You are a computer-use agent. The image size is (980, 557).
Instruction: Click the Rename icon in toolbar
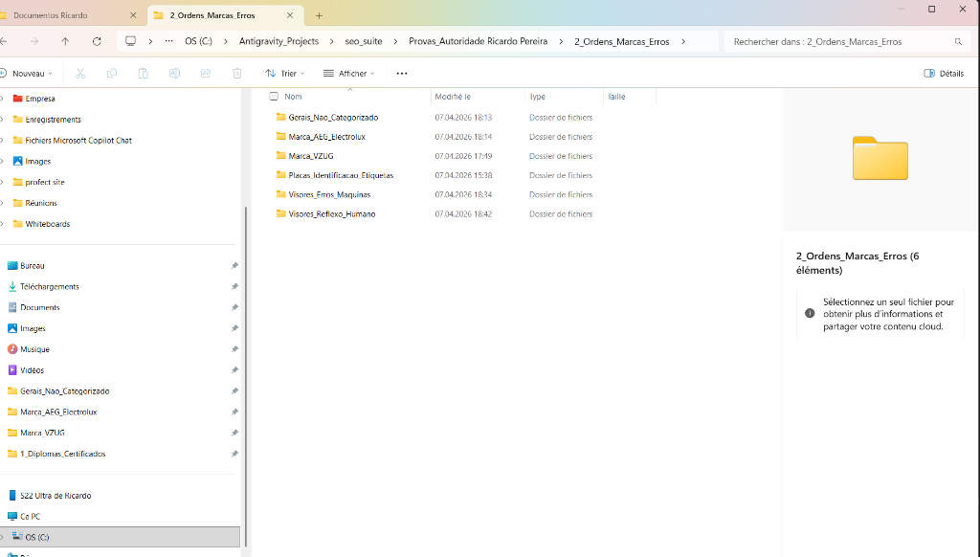174,73
